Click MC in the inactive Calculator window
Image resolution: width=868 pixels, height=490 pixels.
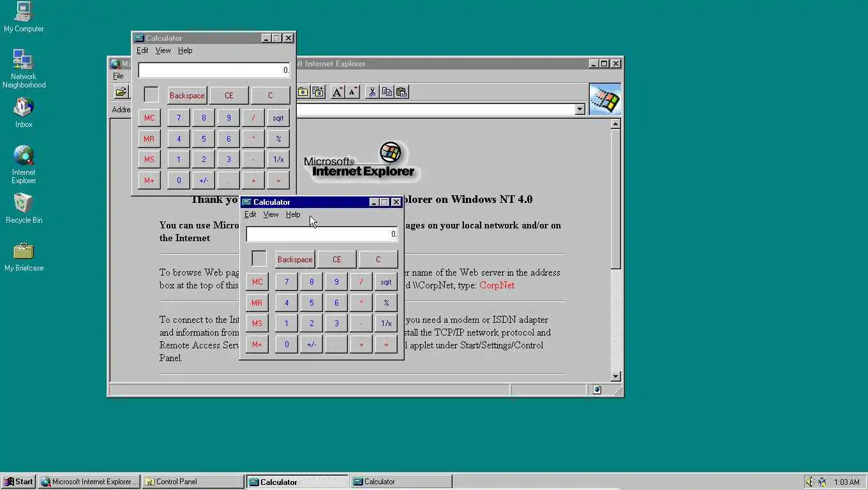click(149, 117)
